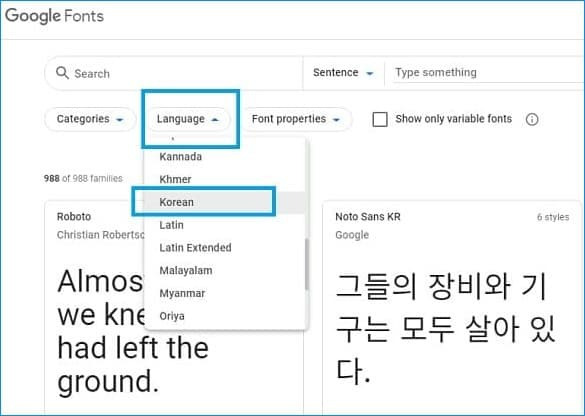Image resolution: width=585 pixels, height=416 pixels.
Task: Pick Oriya from the language list
Action: [x=224, y=316]
